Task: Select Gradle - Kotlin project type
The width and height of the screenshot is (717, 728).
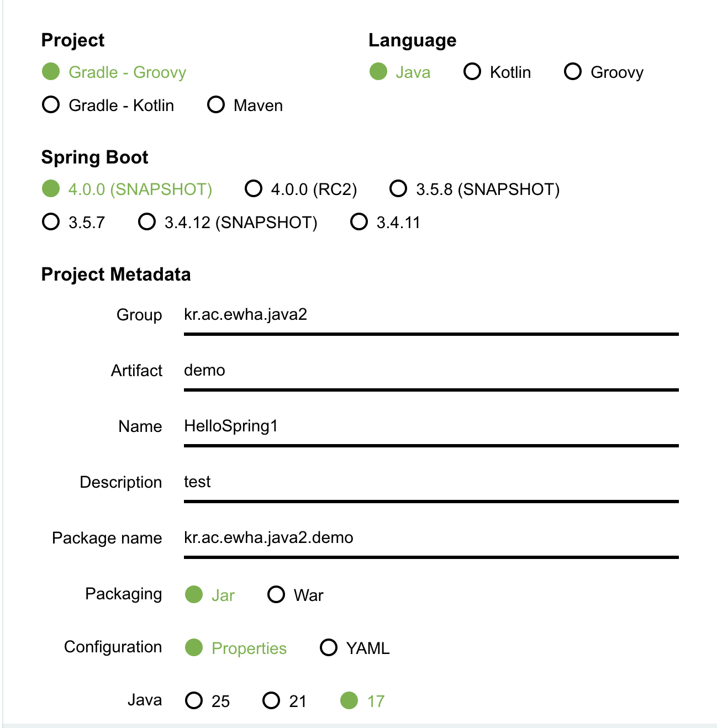Action: point(51,105)
